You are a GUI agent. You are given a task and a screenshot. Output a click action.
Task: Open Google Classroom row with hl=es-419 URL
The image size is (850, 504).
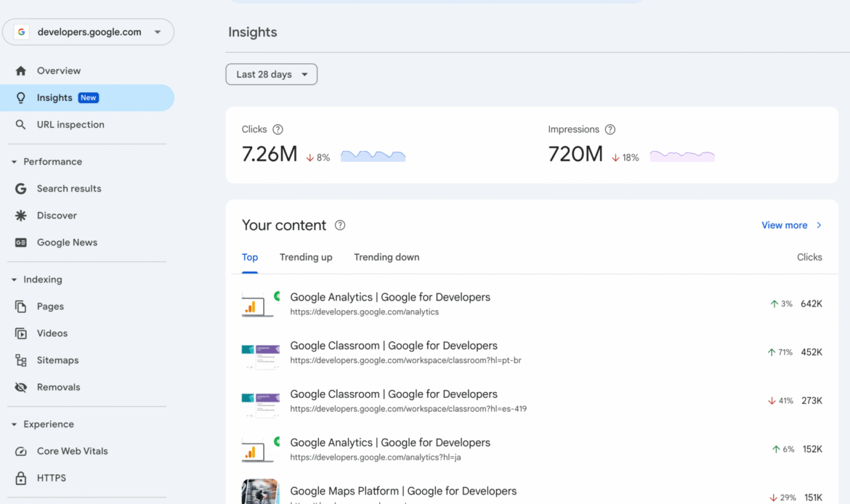click(532, 401)
